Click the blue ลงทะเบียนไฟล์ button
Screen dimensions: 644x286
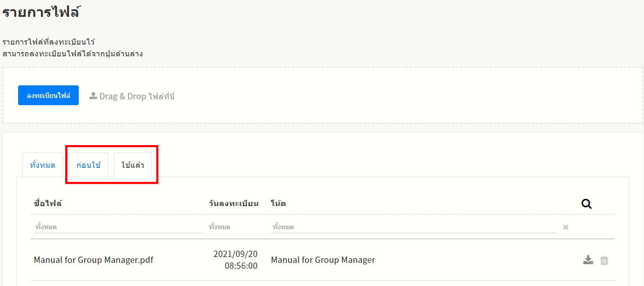[48, 95]
